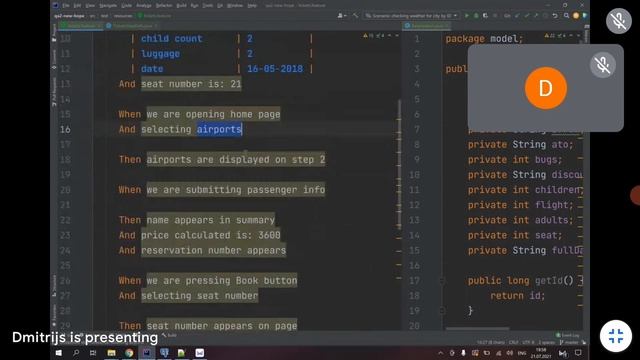This screenshot has height=360, width=640.
Task: Select the first tab in the left editor
Action: [x=82, y=25]
